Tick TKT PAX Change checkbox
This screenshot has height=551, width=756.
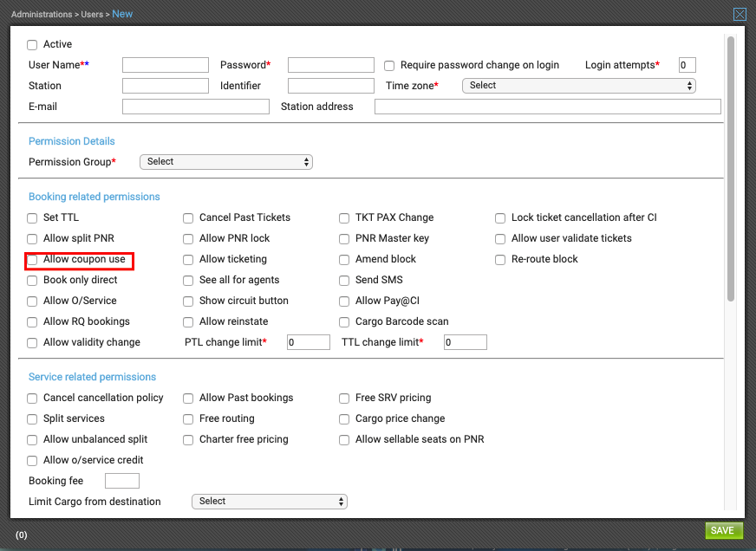coord(344,218)
